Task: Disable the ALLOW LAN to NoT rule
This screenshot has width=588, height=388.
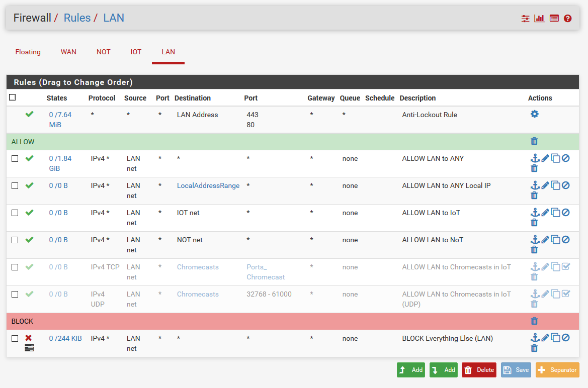Action: coord(565,240)
